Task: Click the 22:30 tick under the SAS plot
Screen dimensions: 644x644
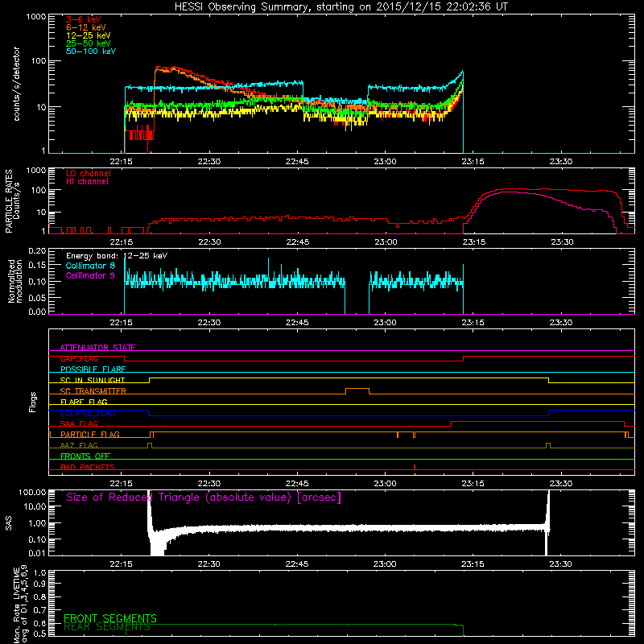Action: pyautogui.click(x=209, y=564)
